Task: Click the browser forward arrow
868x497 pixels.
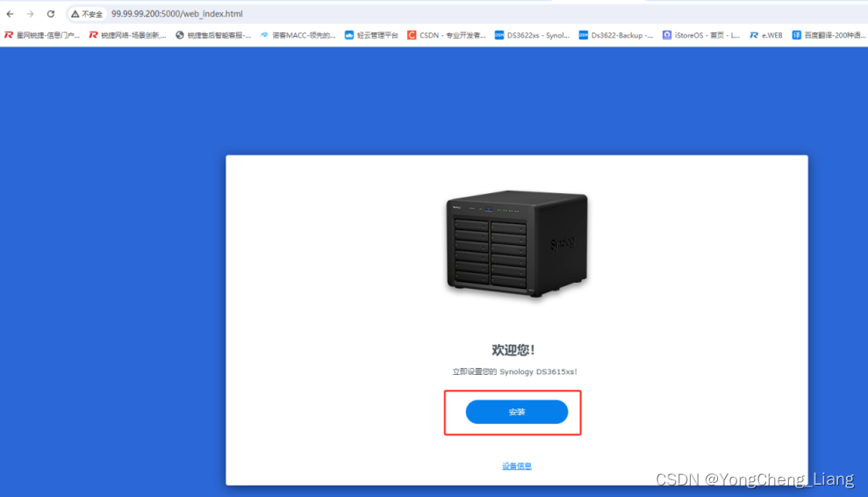Action: point(31,14)
